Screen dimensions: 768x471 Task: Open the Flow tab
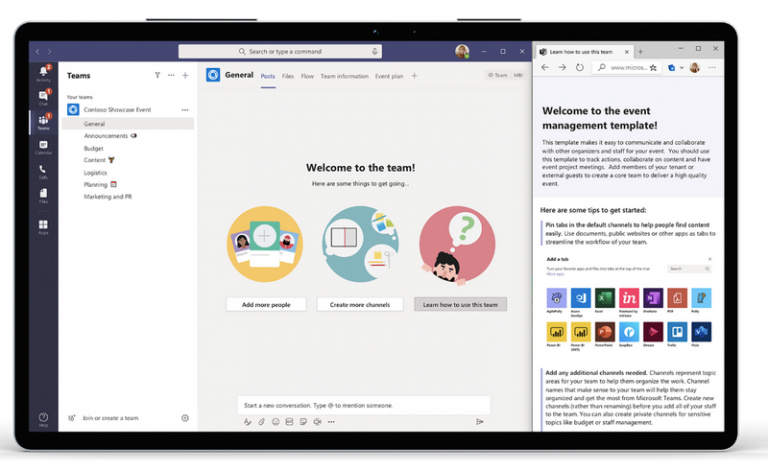307,76
